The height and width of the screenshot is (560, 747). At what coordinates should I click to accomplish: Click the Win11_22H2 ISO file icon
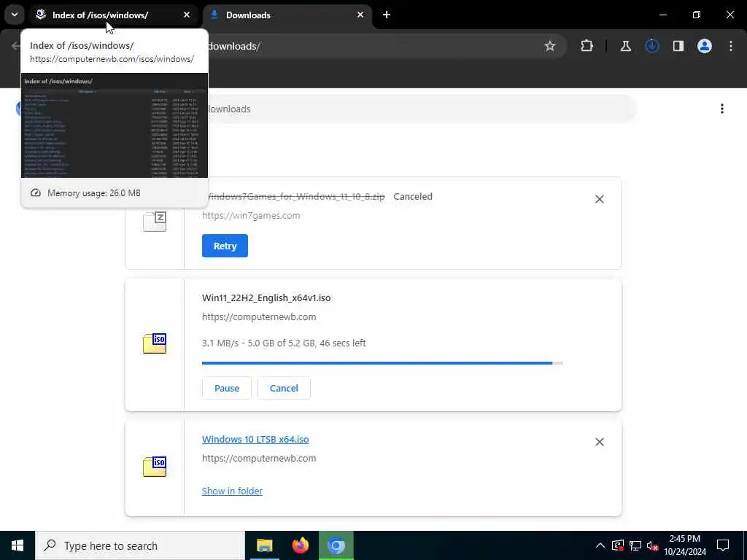[155, 343]
